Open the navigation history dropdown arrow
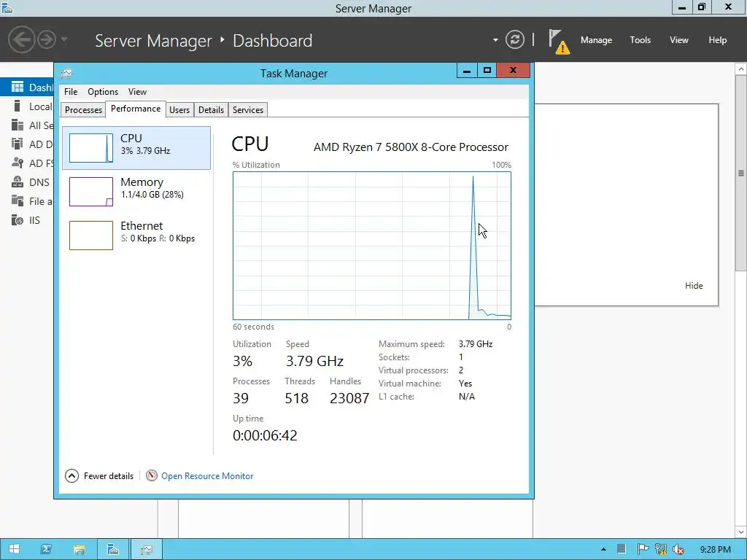The width and height of the screenshot is (747, 560). pyautogui.click(x=64, y=39)
